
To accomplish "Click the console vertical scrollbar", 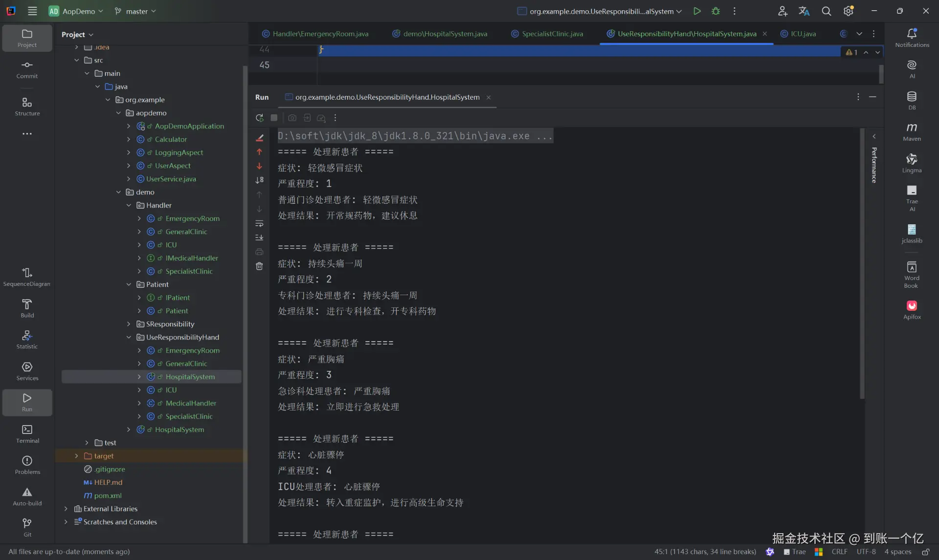I will (862, 264).
